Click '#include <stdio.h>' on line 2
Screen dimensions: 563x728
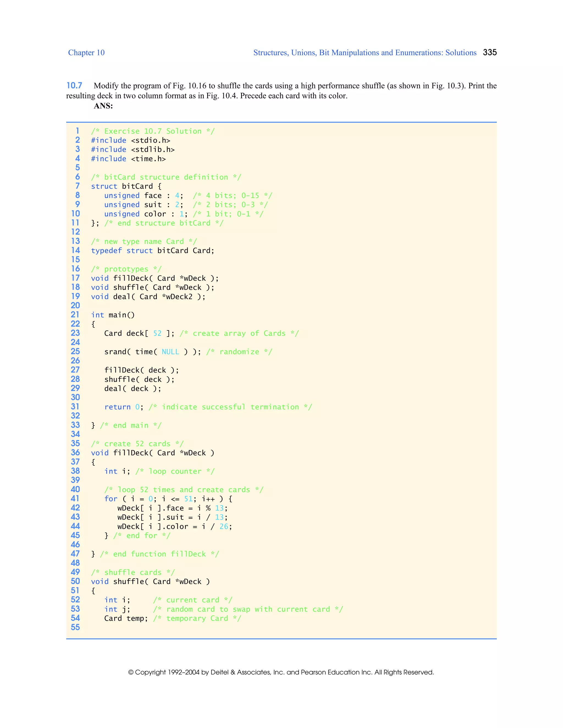tap(130, 140)
